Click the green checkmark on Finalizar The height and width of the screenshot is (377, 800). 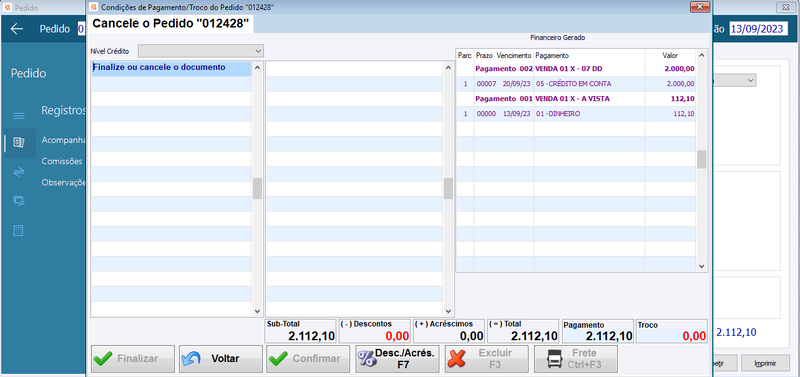tap(104, 359)
